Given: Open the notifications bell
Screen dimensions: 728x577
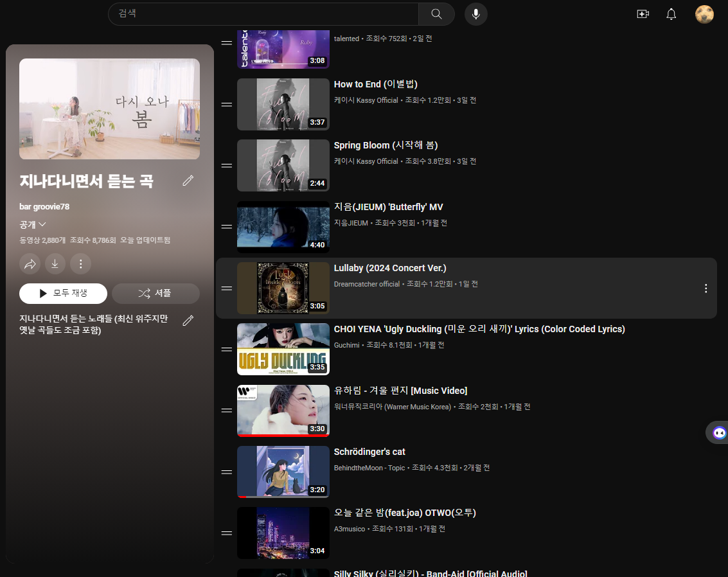Looking at the screenshot, I should pos(671,14).
